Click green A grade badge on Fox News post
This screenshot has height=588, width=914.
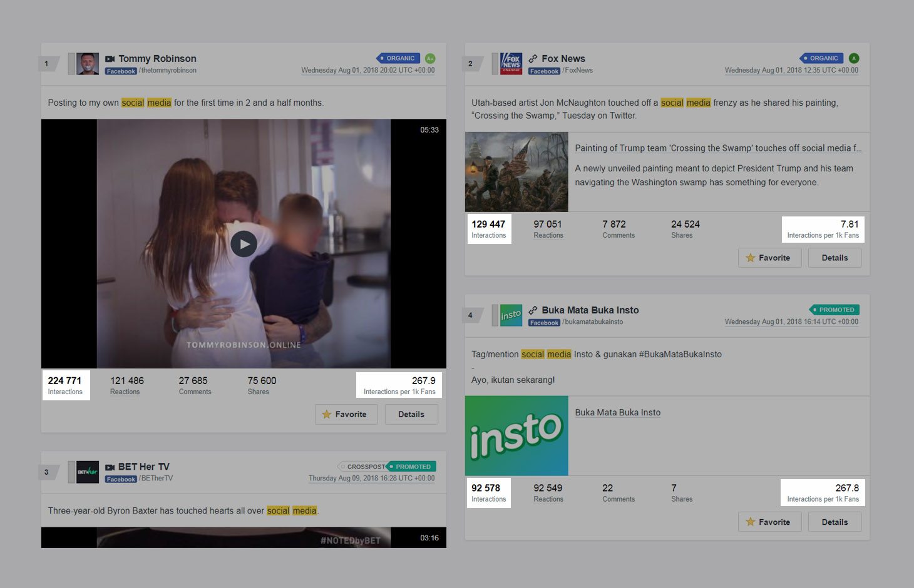coord(854,58)
